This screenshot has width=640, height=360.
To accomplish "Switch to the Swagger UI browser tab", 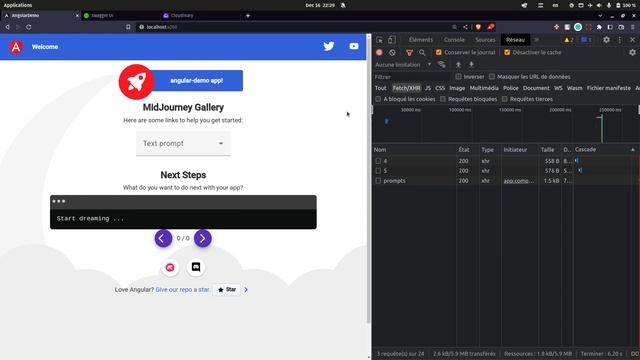I will point(120,16).
